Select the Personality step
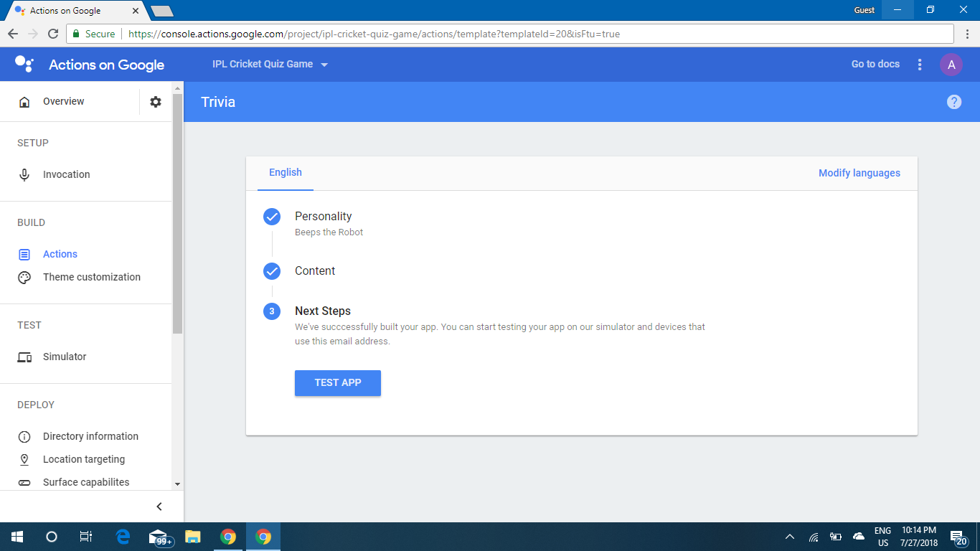Screen dimensions: 980x551 323,216
